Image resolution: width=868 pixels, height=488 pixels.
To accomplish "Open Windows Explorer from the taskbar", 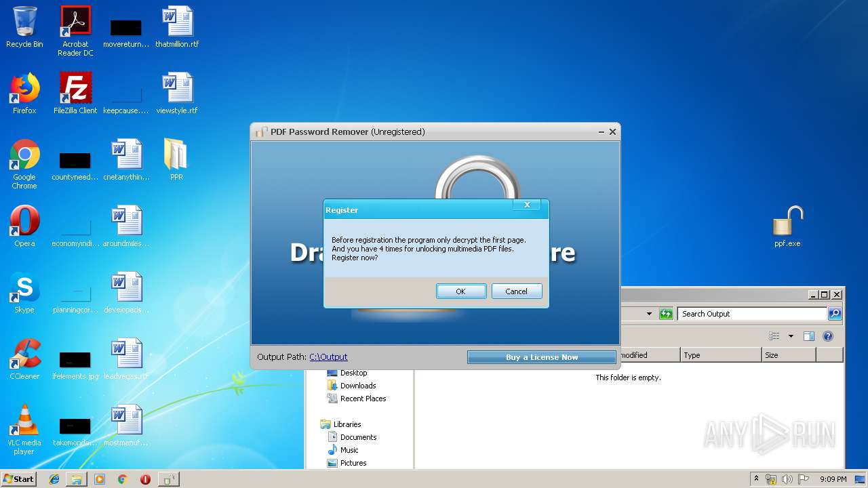I will click(x=77, y=479).
